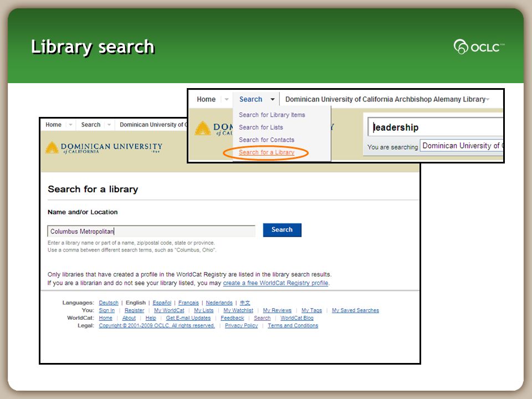Open My Tags link
Image resolution: width=532 pixels, height=399 pixels.
click(311, 310)
